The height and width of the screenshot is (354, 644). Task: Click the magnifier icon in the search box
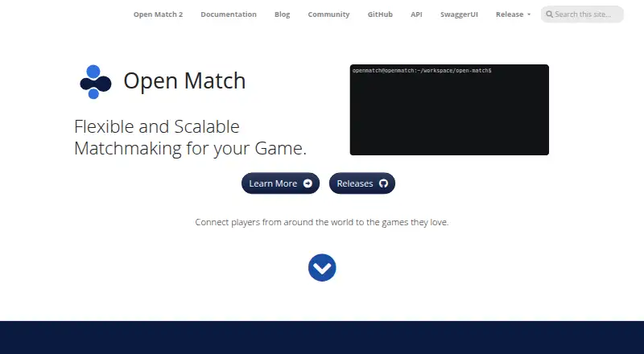coord(549,14)
